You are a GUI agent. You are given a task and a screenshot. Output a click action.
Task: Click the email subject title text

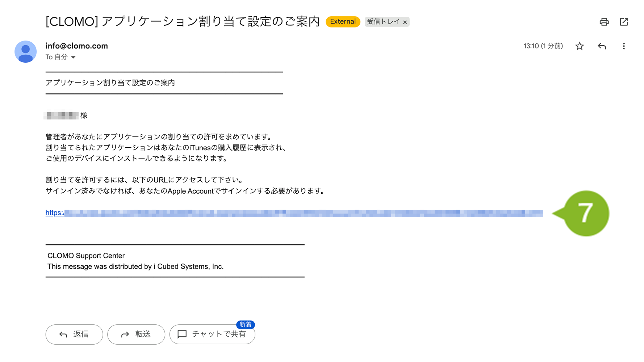click(183, 22)
